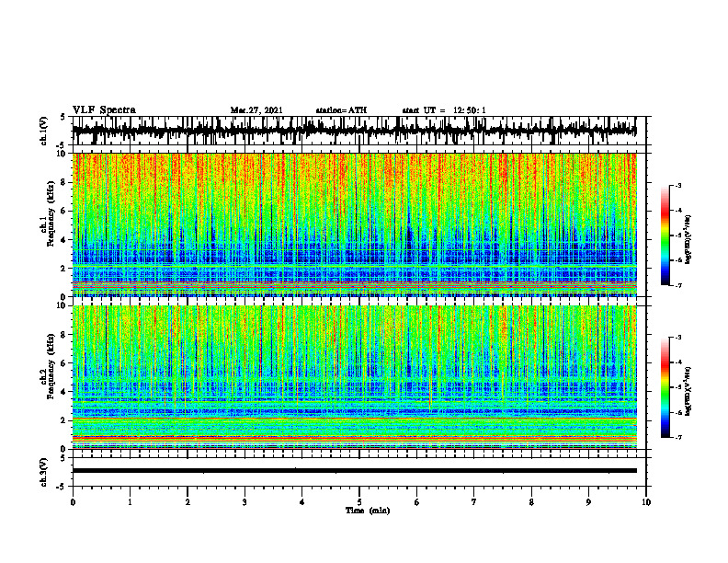Click the time axis tick label "8"
This screenshot has width=728, height=563.
point(531,502)
